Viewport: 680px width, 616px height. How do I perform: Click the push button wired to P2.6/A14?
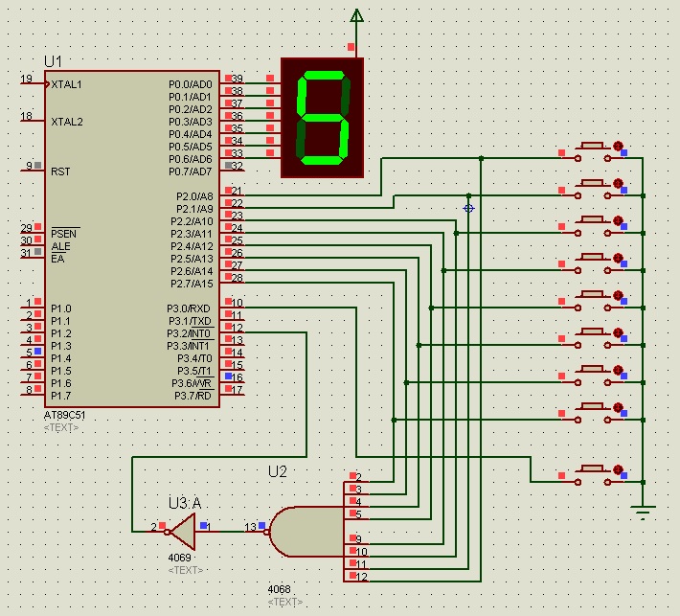[x=593, y=376]
